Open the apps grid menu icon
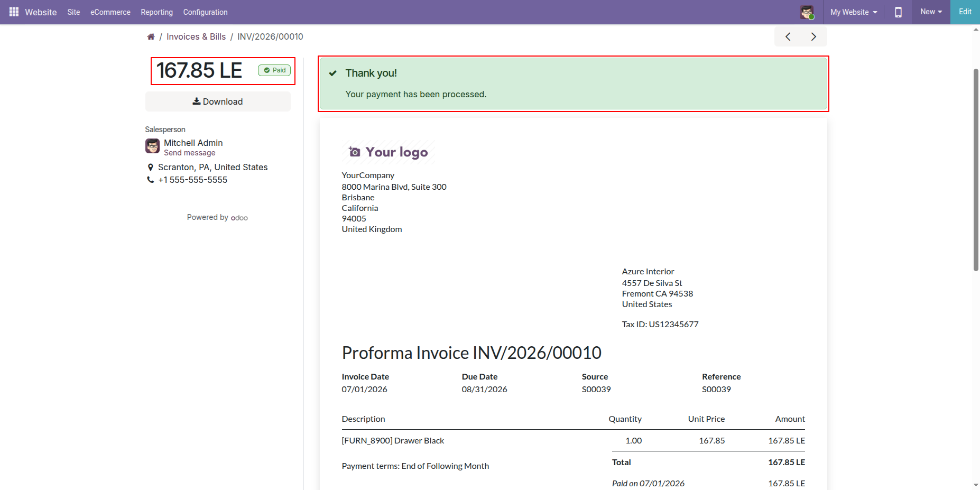Image resolution: width=980 pixels, height=490 pixels. 14,12
